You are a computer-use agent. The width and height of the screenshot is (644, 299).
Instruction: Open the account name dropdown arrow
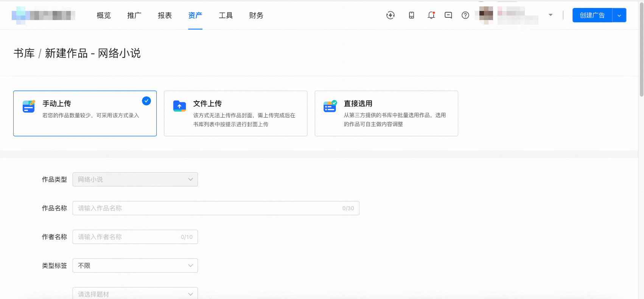point(551,15)
